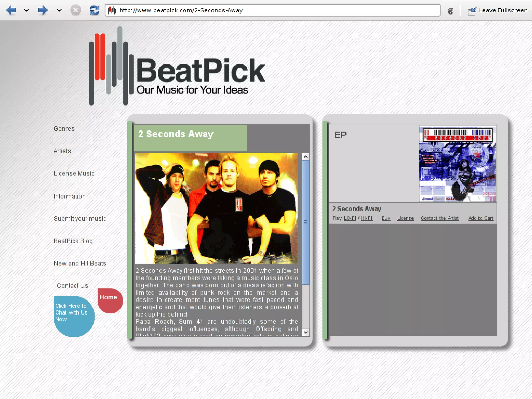Image resolution: width=532 pixels, height=399 pixels.
Task: Open the Genres menu item
Action: click(x=64, y=129)
